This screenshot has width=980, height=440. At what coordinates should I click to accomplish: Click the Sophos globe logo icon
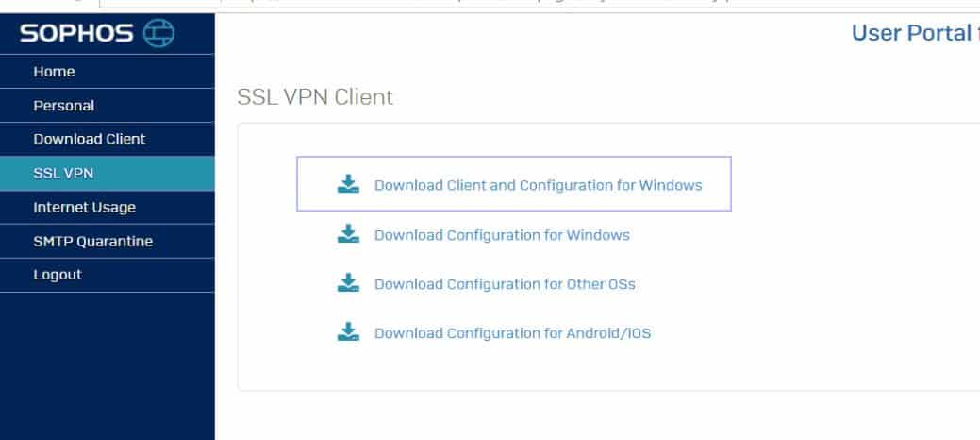(x=158, y=33)
